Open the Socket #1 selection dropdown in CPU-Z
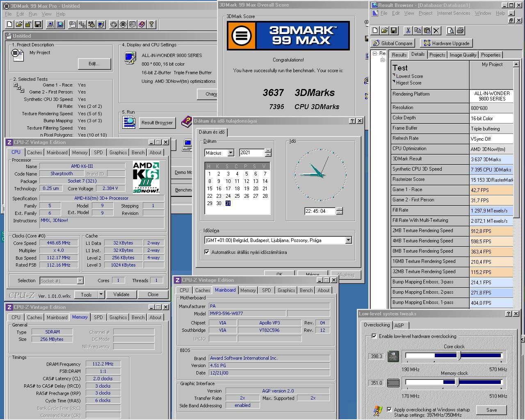Image resolution: width=525 pixels, height=420 pixels. (x=80, y=281)
